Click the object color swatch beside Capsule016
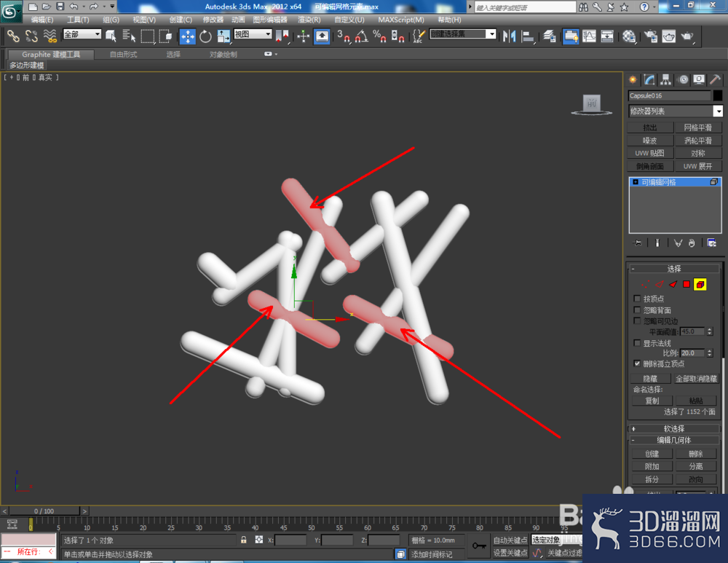Image resolution: width=728 pixels, height=563 pixels. pyautogui.click(x=718, y=95)
